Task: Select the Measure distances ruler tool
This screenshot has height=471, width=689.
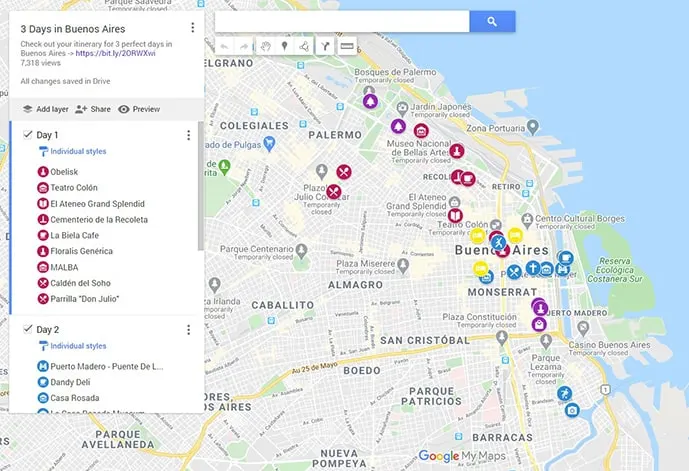Action: click(347, 46)
